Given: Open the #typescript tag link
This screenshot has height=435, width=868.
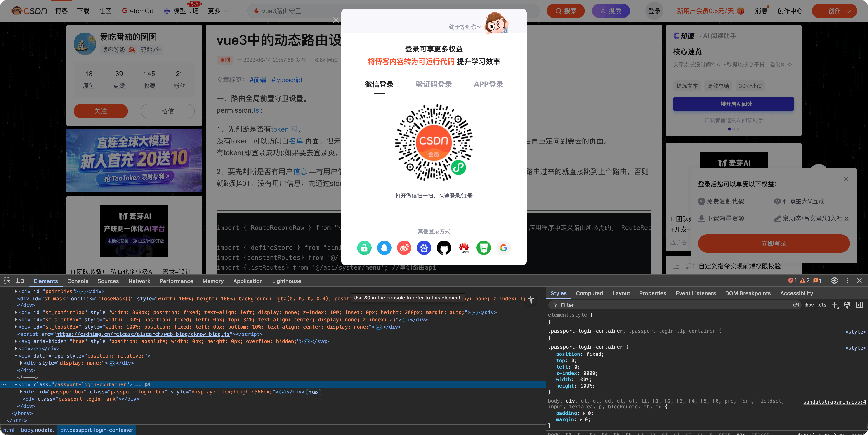Looking at the screenshot, I should coord(287,80).
